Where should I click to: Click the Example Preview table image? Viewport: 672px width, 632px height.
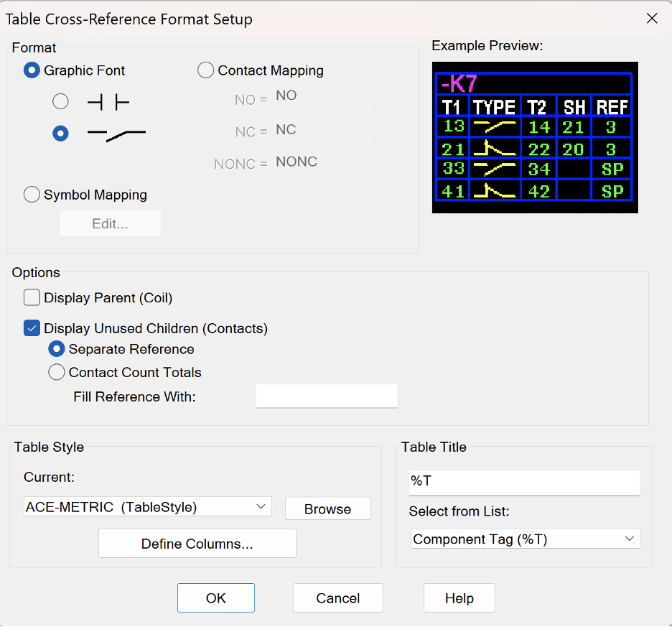point(535,137)
